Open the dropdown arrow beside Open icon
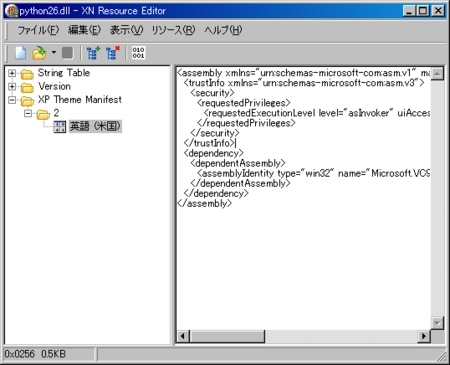Screen dimensions: 450x365 (54, 53)
